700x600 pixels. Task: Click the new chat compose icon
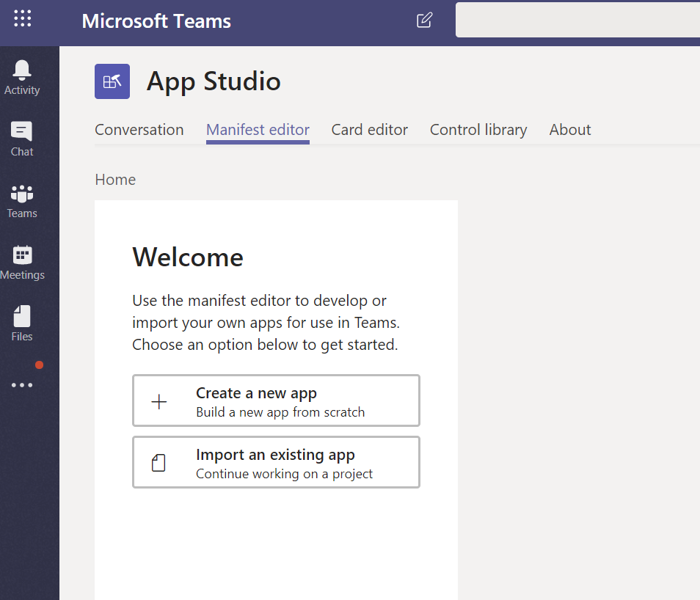point(424,21)
